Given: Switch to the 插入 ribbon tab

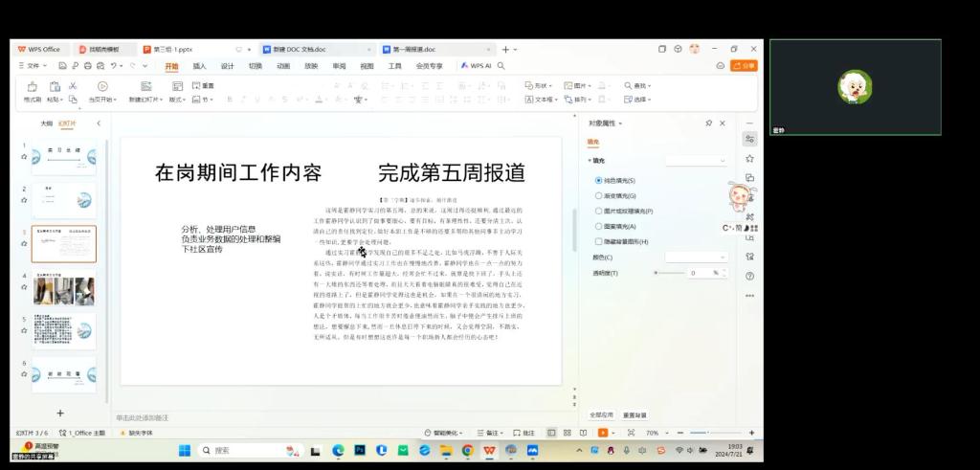Looking at the screenshot, I should (x=199, y=66).
